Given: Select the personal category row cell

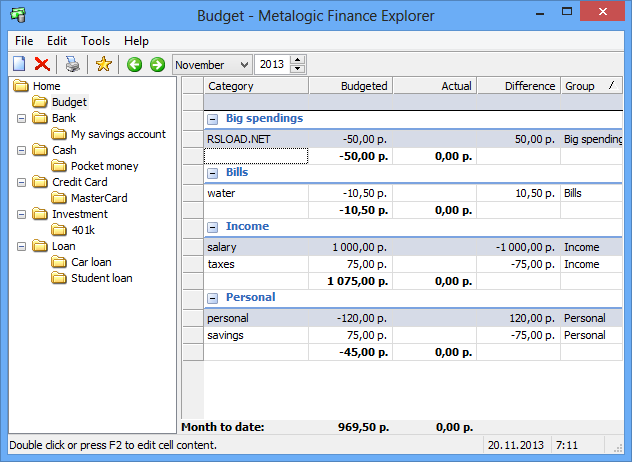Looking at the screenshot, I should (256, 318).
